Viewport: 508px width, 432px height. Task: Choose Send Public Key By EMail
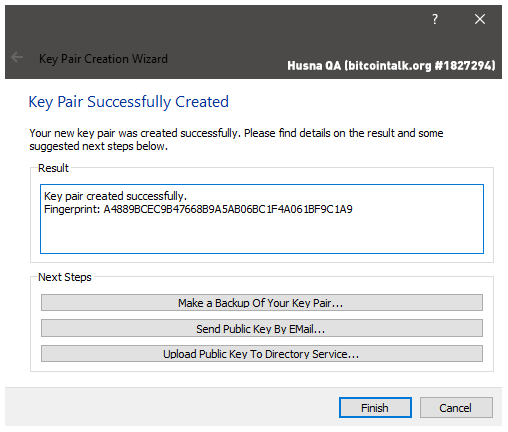[x=262, y=328]
